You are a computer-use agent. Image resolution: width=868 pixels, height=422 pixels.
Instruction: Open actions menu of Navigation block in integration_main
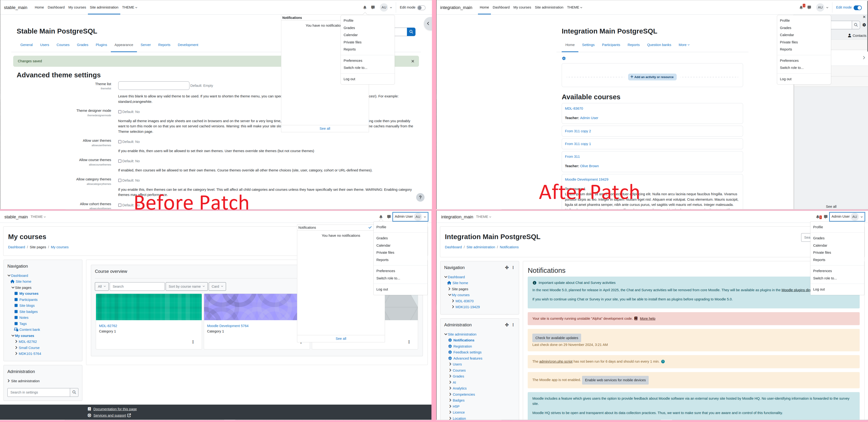[x=513, y=268]
